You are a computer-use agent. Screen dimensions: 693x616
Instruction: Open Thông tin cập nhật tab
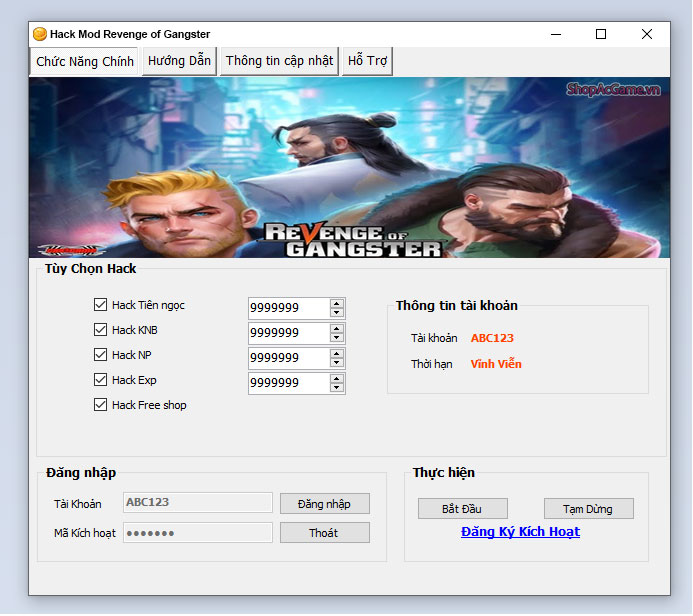[279, 61]
